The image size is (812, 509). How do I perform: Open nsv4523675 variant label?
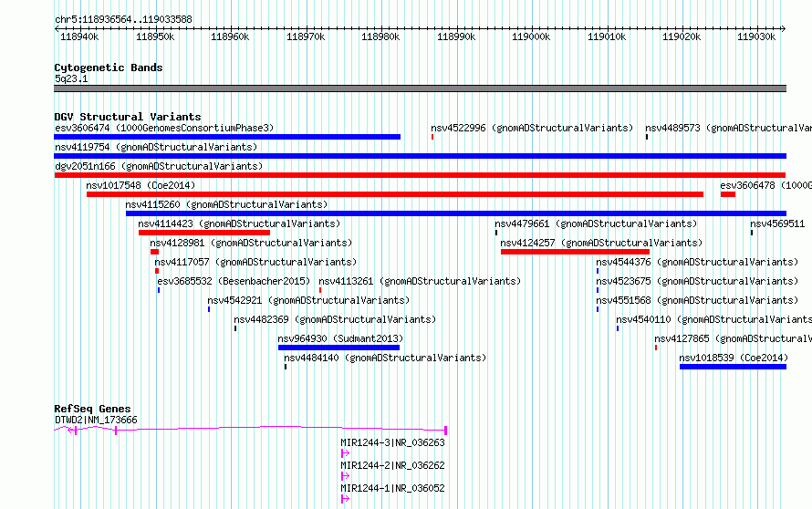click(697, 281)
